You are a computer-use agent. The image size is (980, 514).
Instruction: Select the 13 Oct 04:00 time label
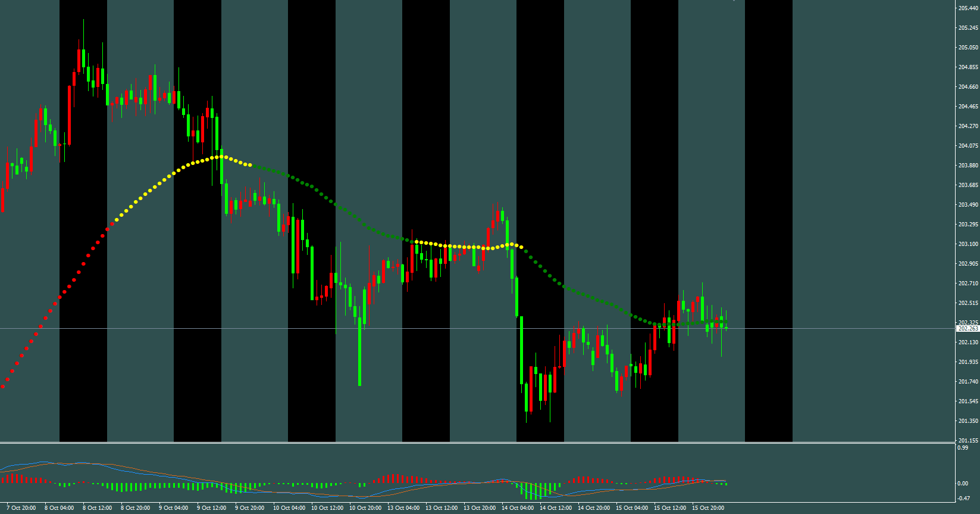403,508
